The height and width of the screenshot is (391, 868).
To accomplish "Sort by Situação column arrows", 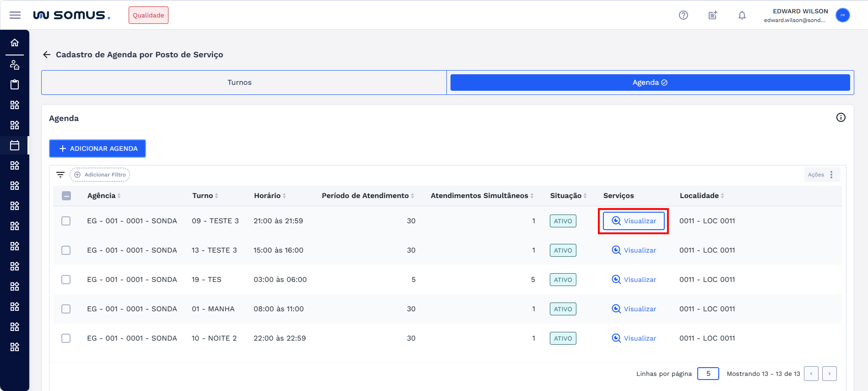I will click(x=585, y=196).
